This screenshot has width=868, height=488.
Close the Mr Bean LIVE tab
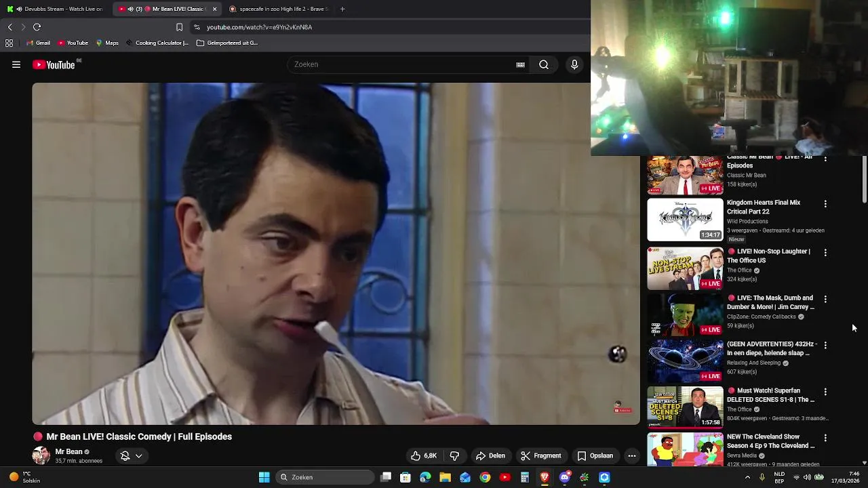(x=215, y=9)
